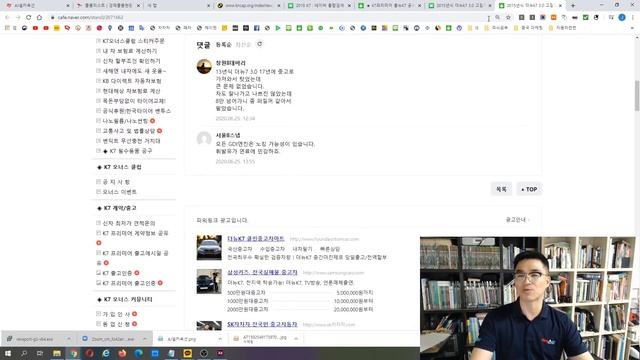Viewport: 640px width, 360px height.
Task: Open sidebar menu K7 출고인증
Action: click(118, 273)
